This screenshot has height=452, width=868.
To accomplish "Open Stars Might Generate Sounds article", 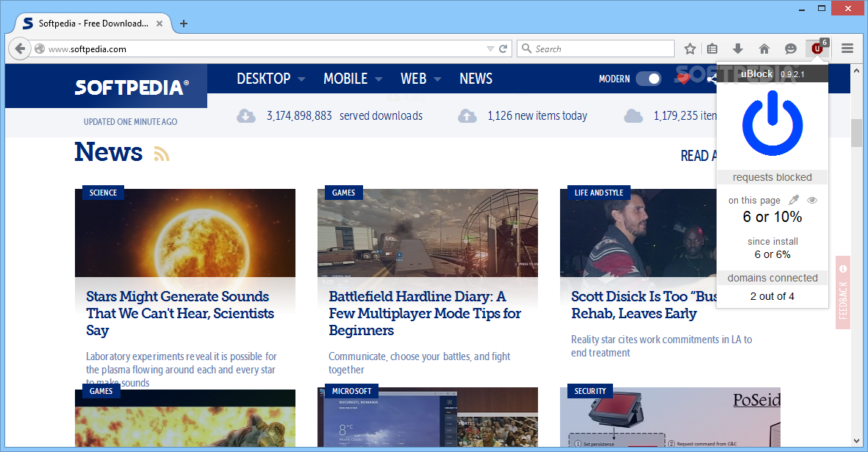I will 180,313.
